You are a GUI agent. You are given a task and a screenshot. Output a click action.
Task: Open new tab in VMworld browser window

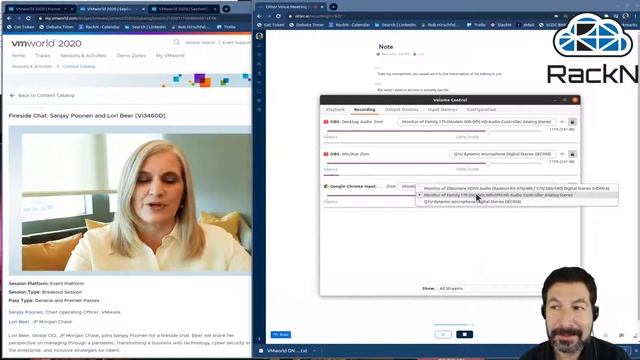226,9
